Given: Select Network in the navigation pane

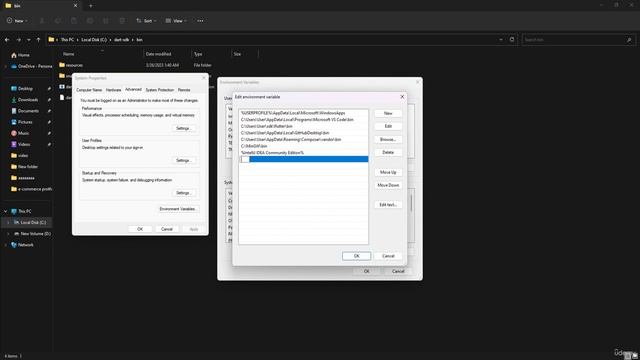Looking at the screenshot, I should point(22,245).
